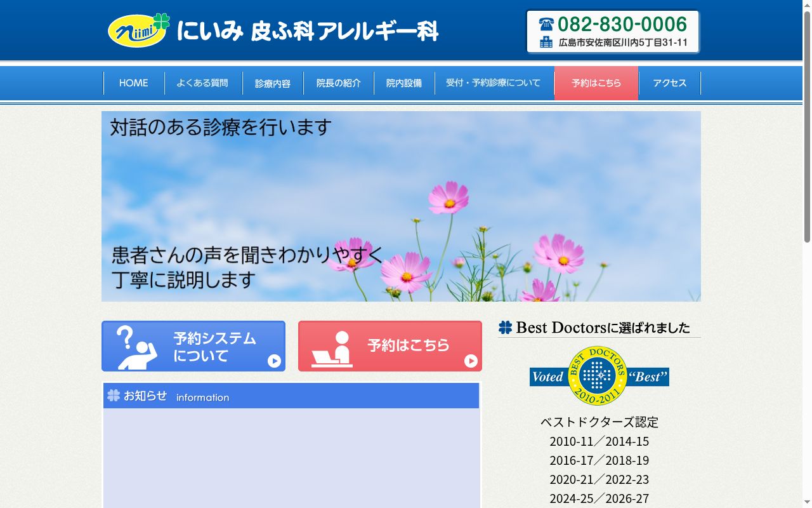Image resolution: width=812 pixels, height=508 pixels.
Task: Open 受付・予約診療について in the navigation
Action: point(494,83)
